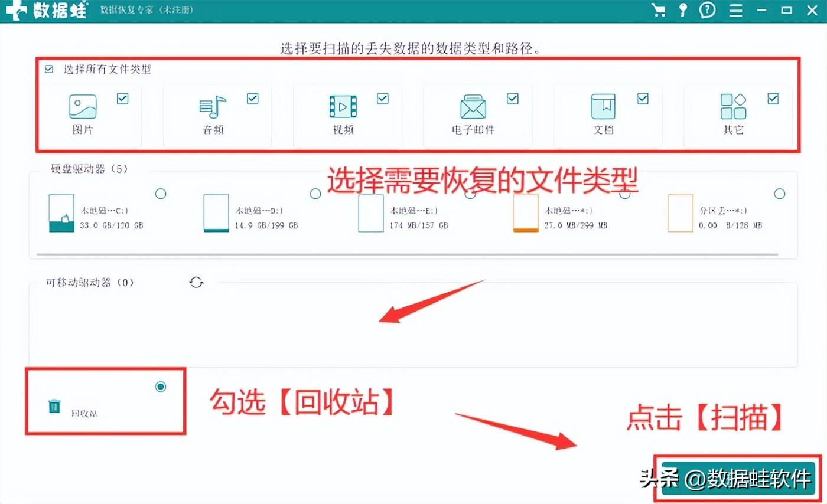Image resolution: width=827 pixels, height=504 pixels.
Task: Uncheck the 其它 file type checkbox
Action: pyautogui.click(x=773, y=99)
